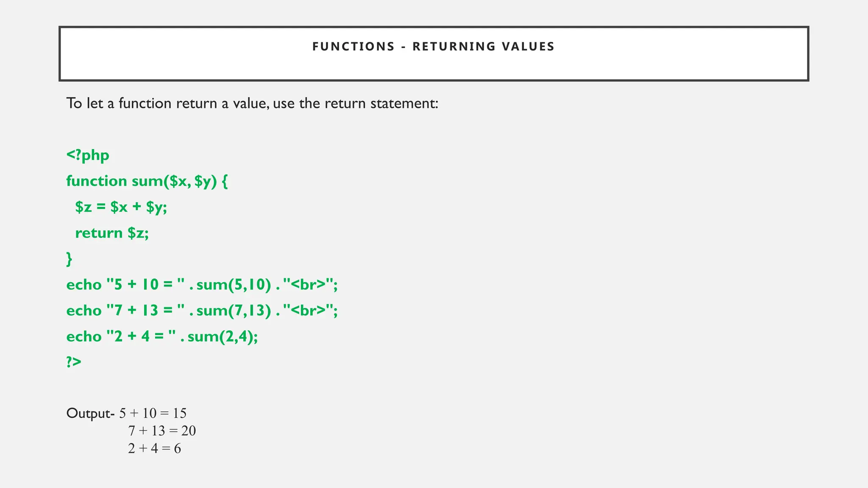
Task: Click the echo keyword before "5 + 10 = "
Action: pos(84,285)
